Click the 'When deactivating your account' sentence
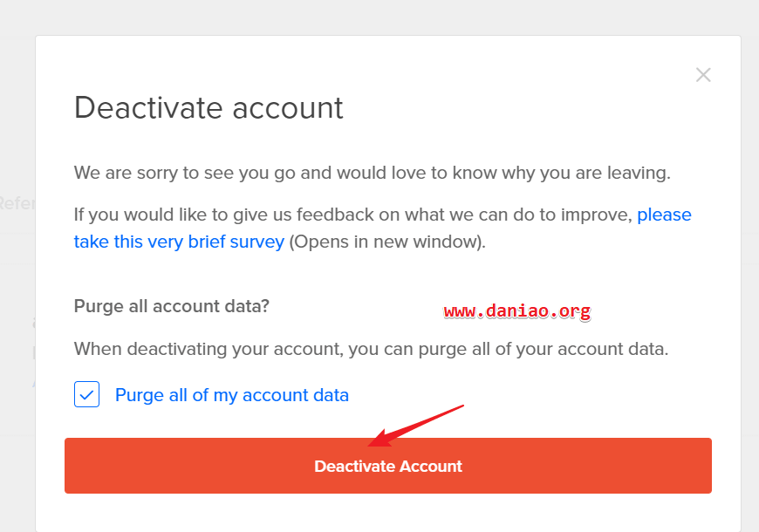 click(x=372, y=349)
